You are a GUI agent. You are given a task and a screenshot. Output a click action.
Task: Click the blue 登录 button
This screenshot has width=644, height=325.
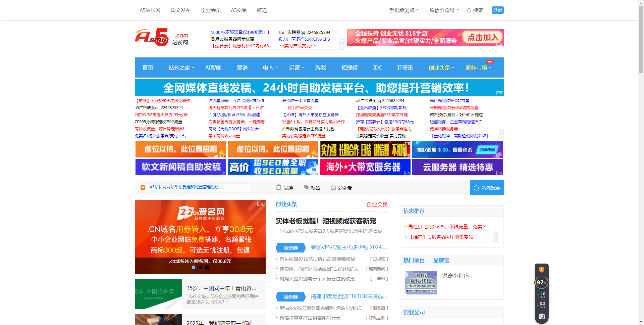tap(497, 10)
